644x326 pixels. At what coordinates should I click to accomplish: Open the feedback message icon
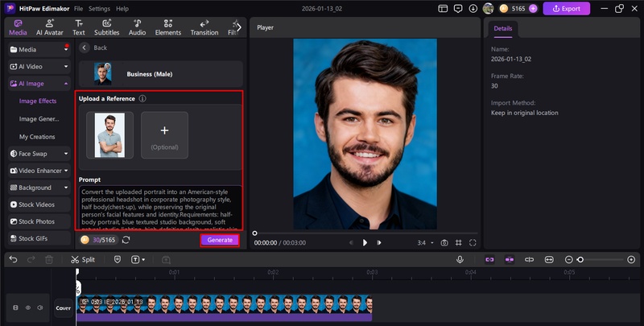click(458, 9)
